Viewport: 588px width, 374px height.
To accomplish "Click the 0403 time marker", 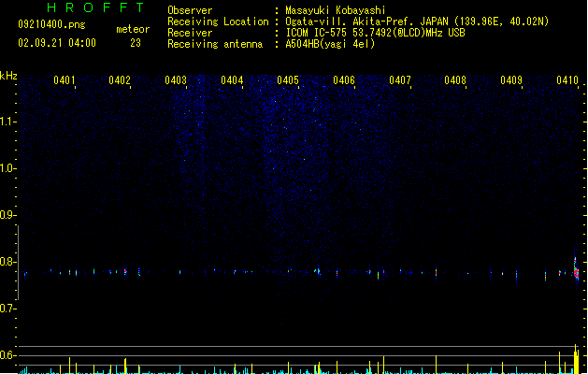I will 176,80.
